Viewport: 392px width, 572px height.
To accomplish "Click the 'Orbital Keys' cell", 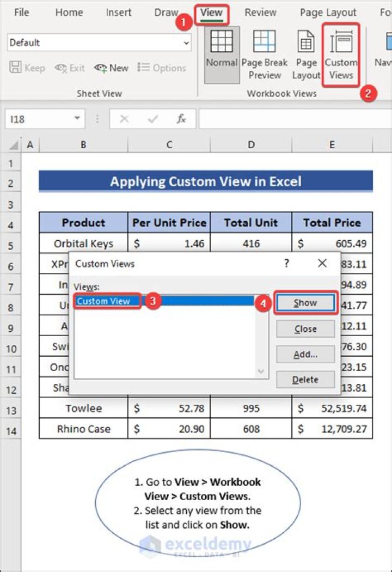I will 83,244.
